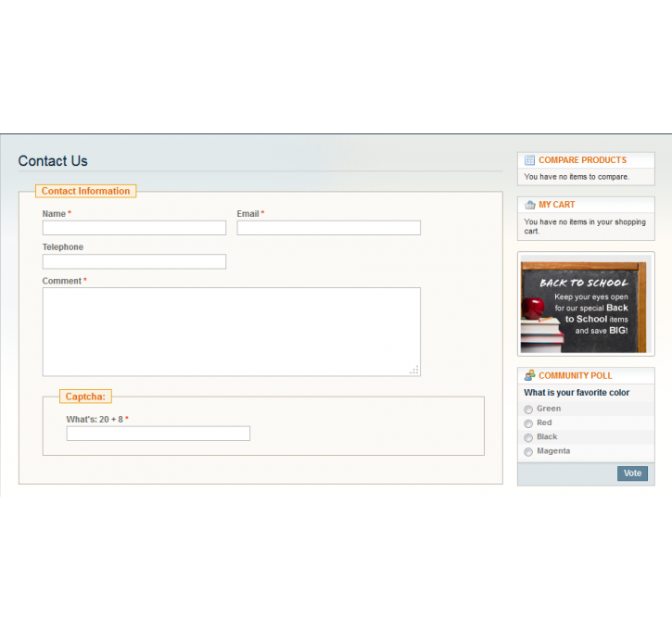Choose Black as favorite color

pyautogui.click(x=528, y=437)
